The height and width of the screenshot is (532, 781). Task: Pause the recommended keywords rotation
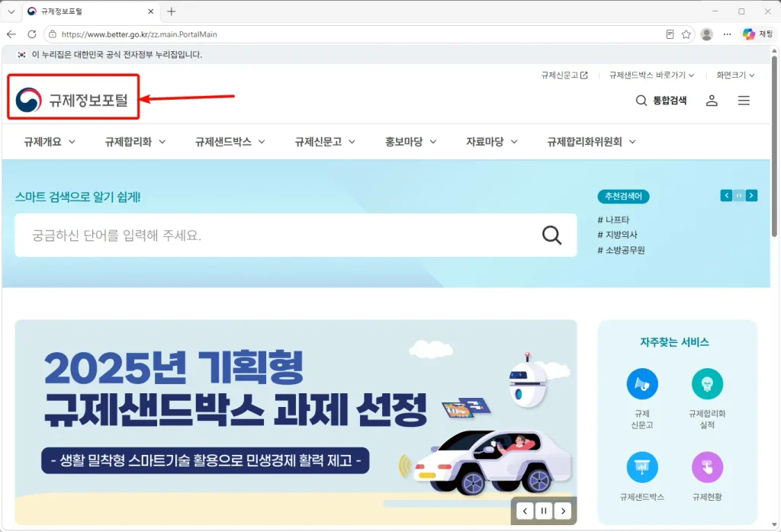coord(738,196)
